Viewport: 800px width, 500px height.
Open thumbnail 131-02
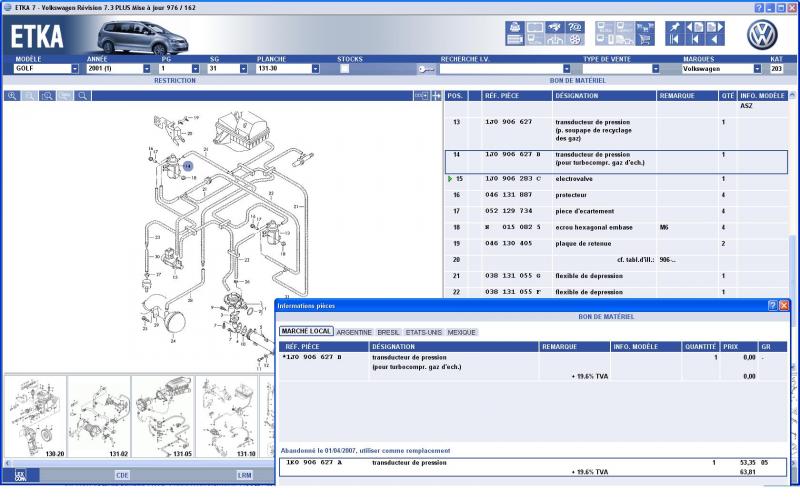(98, 417)
